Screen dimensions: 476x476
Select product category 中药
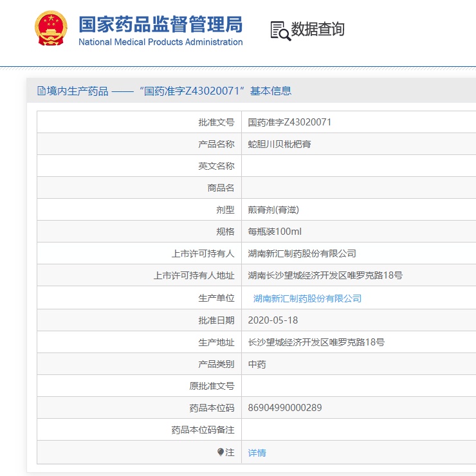(257, 364)
